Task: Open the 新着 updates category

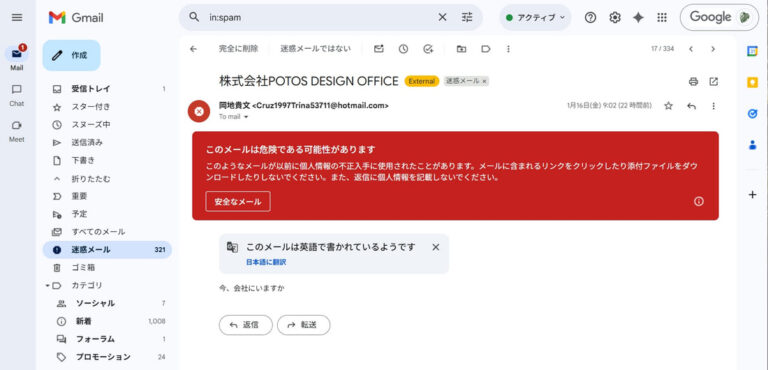Action: (107, 321)
